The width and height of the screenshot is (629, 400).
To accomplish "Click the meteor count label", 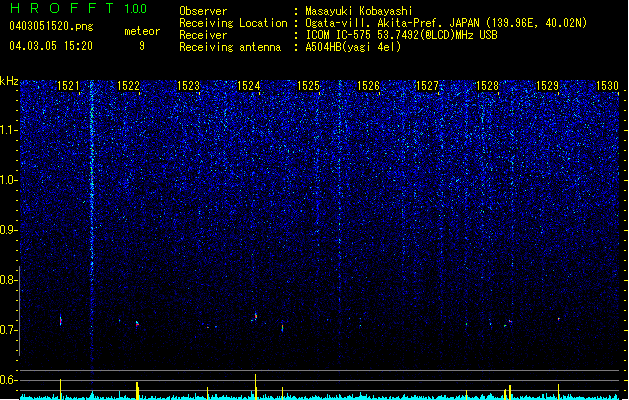I will click(142, 31).
